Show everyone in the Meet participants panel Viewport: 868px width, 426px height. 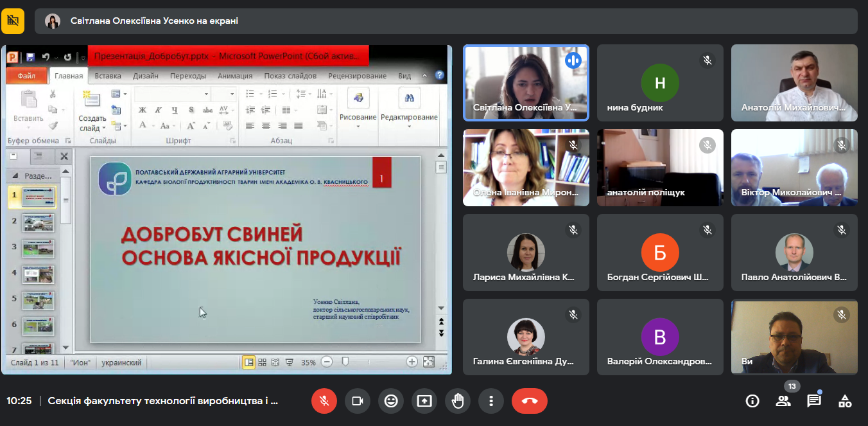point(783,401)
